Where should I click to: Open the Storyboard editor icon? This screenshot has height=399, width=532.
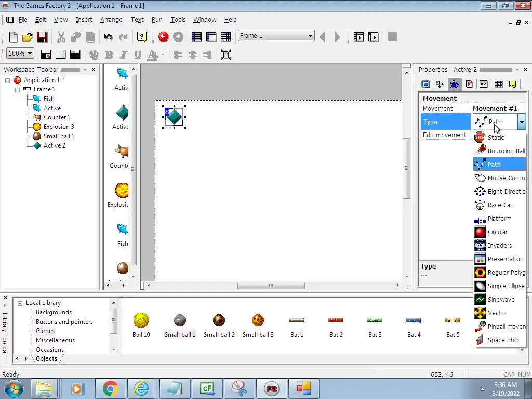coord(196,37)
